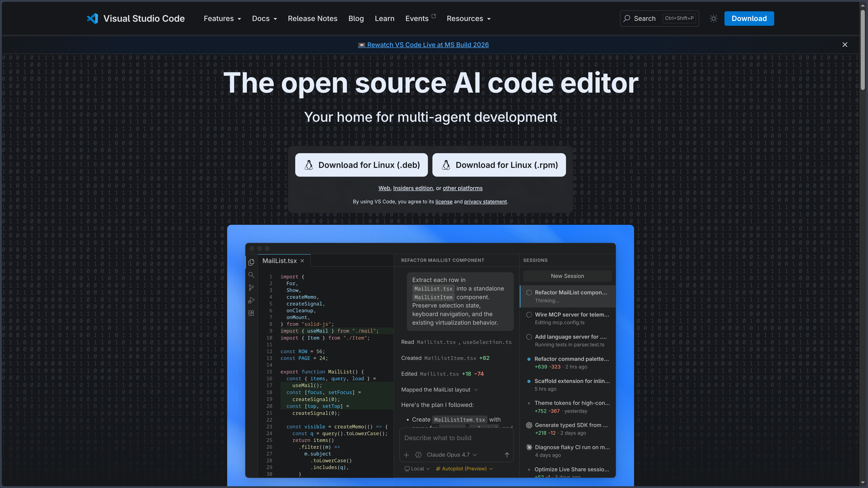The height and width of the screenshot is (488, 868).
Task: Open the Claude Opus 4.7 model picker
Action: point(452,455)
